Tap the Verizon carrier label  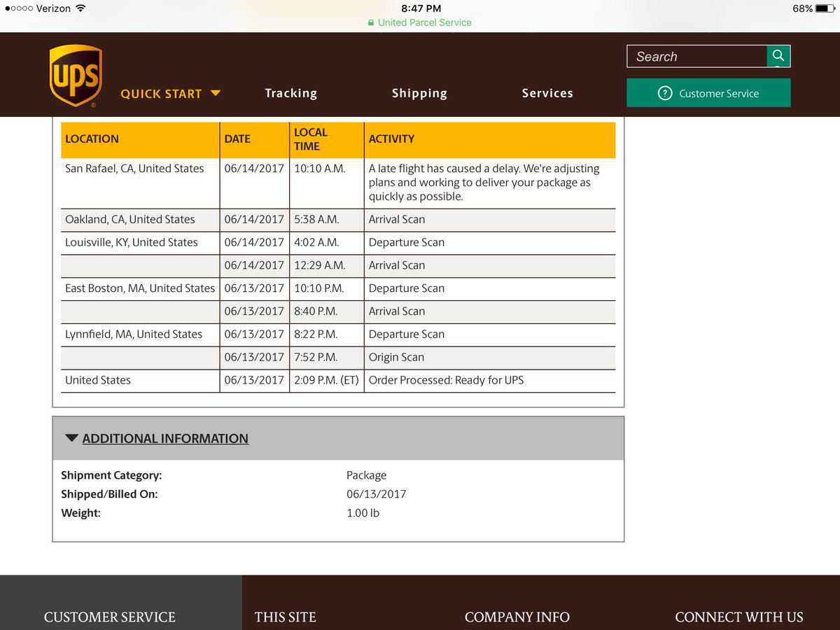coord(53,8)
